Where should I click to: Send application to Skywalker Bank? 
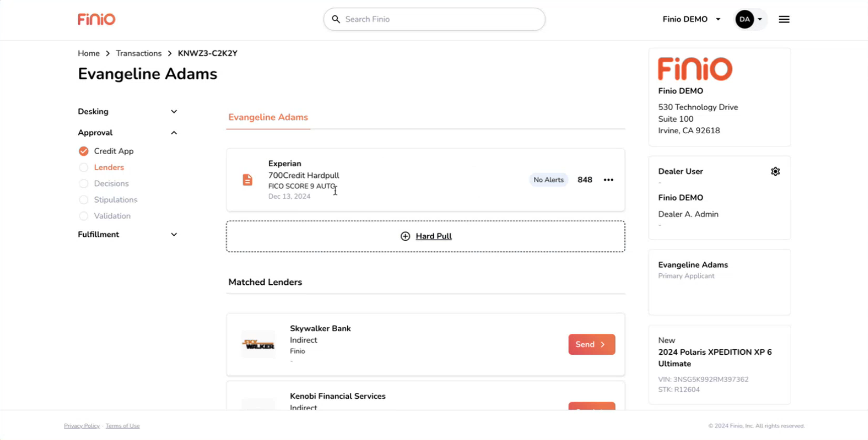pyautogui.click(x=591, y=344)
